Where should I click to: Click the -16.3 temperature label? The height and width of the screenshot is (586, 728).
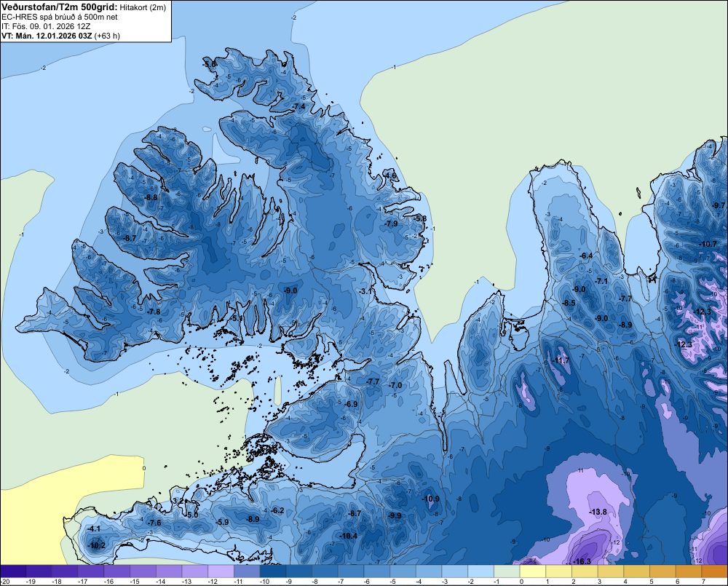click(x=582, y=561)
